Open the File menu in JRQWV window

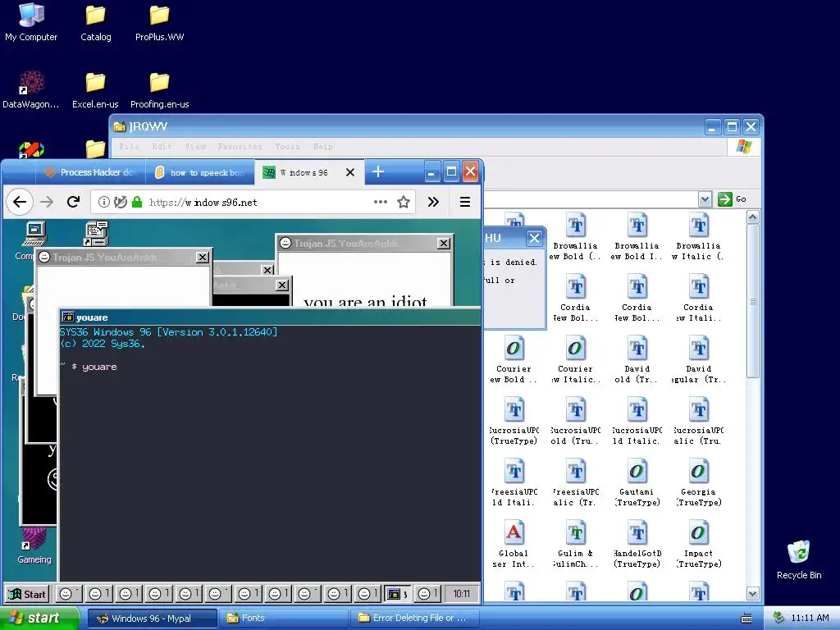[129, 146]
